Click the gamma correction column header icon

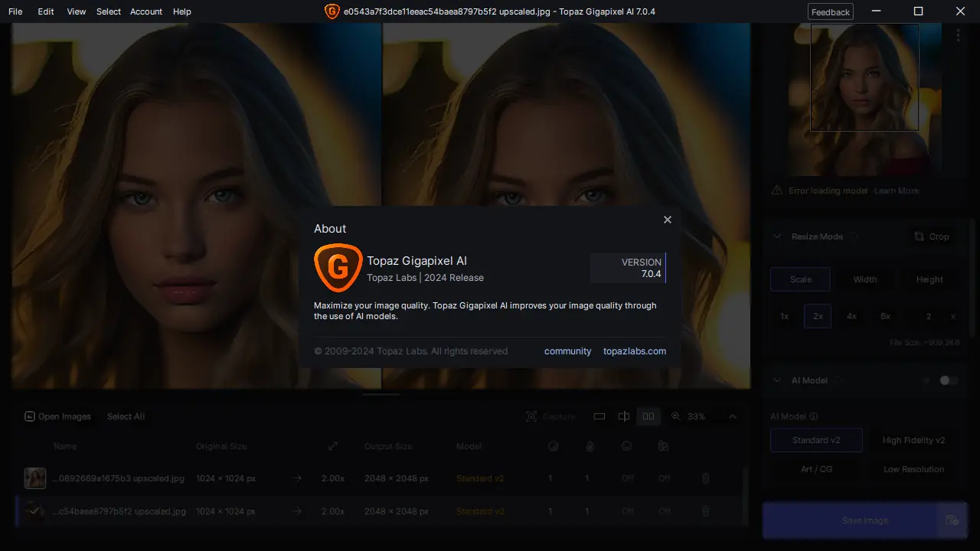[x=664, y=446]
